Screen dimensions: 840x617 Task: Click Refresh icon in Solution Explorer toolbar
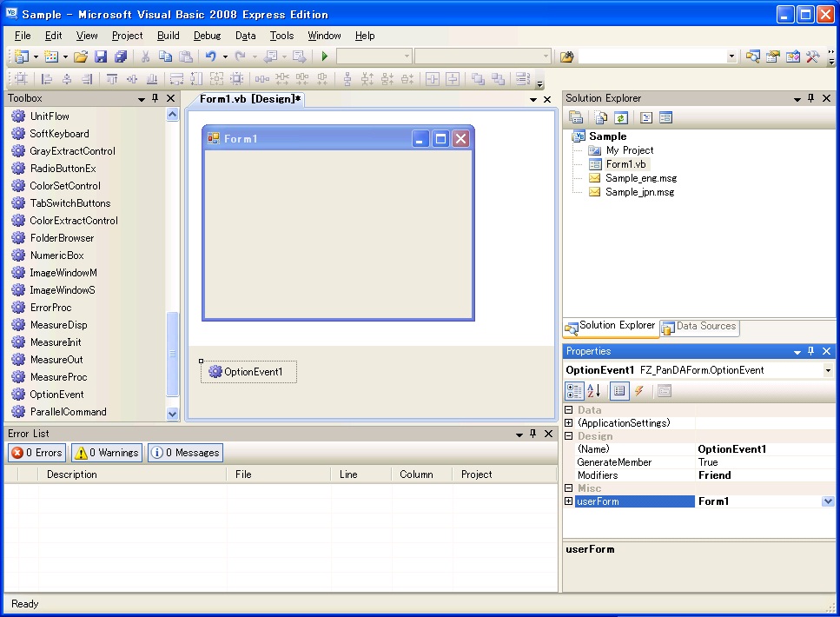pos(621,117)
